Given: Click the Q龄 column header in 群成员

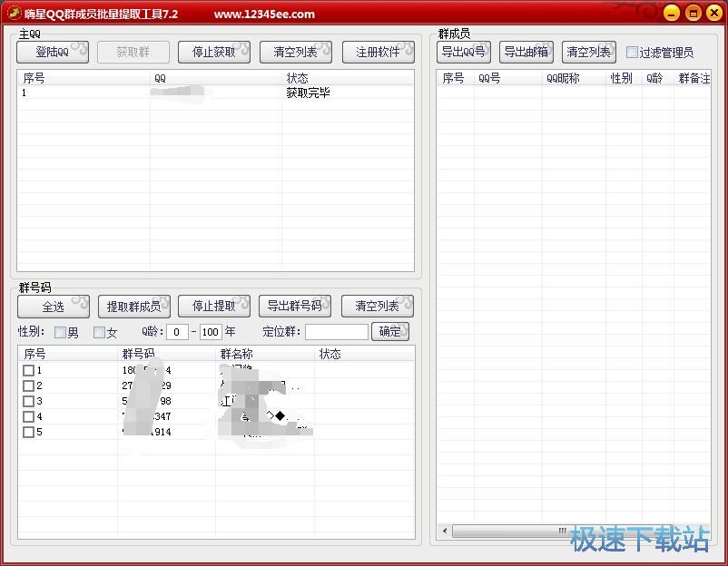Looking at the screenshot, I should [658, 78].
